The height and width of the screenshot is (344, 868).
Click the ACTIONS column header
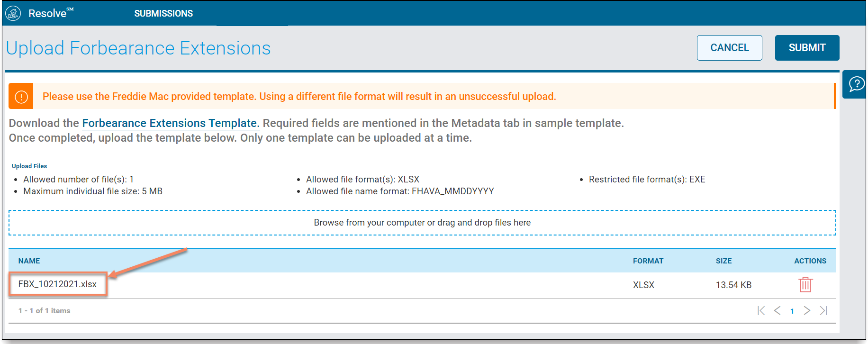click(810, 261)
